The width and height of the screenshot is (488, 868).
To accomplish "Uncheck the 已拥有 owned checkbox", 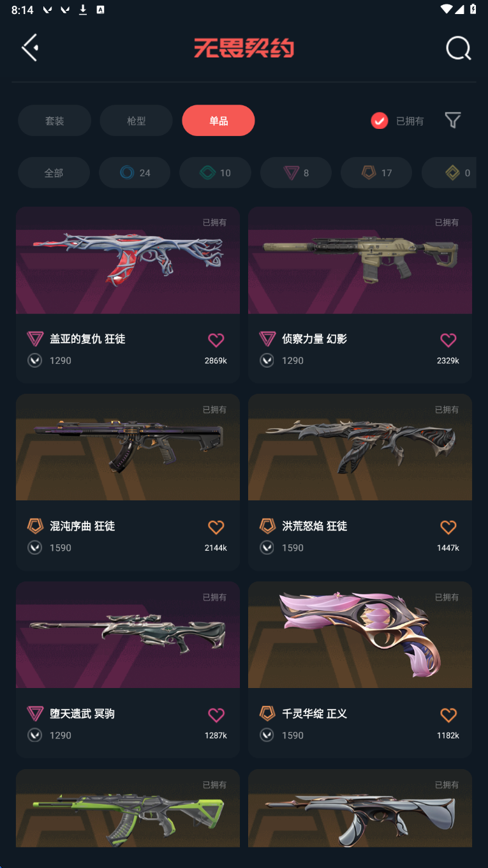I will click(380, 121).
